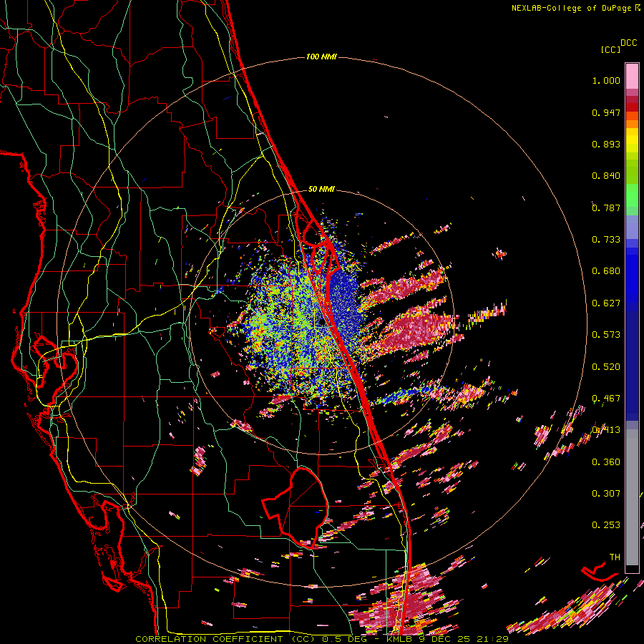Select the 0.360 scale value
Screen dimensions: 644x644
coord(606,462)
